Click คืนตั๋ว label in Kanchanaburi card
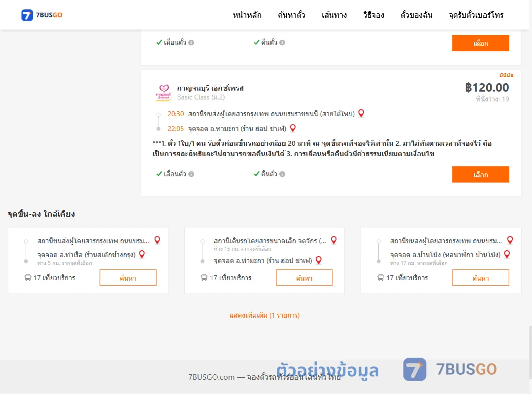This screenshot has width=532, height=394. (269, 174)
